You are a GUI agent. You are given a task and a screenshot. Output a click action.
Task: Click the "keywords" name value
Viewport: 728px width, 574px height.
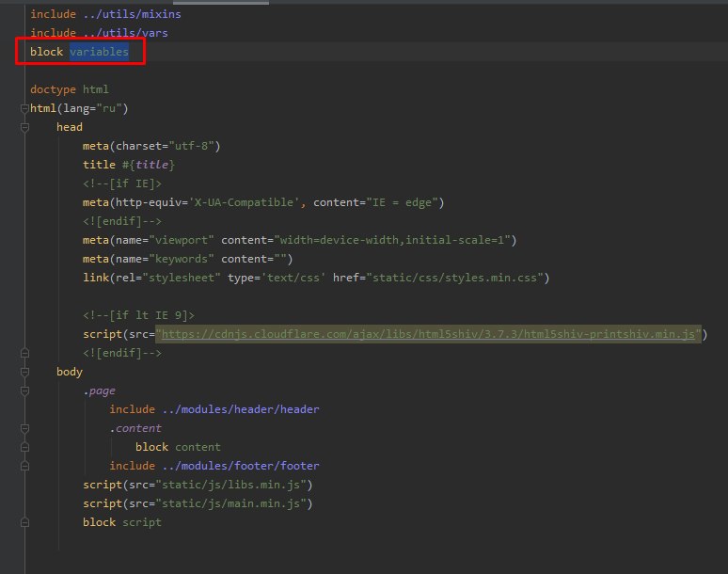pyautogui.click(x=182, y=259)
